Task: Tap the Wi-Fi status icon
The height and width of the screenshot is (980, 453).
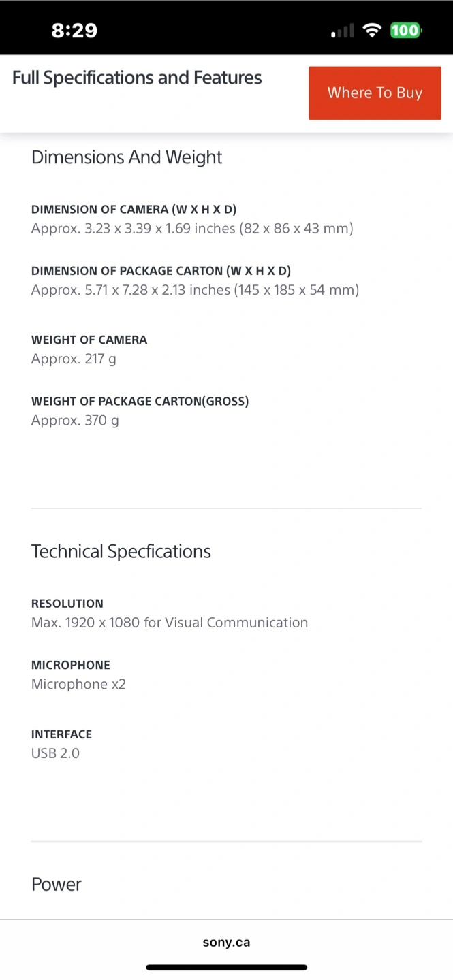Action: point(372,31)
